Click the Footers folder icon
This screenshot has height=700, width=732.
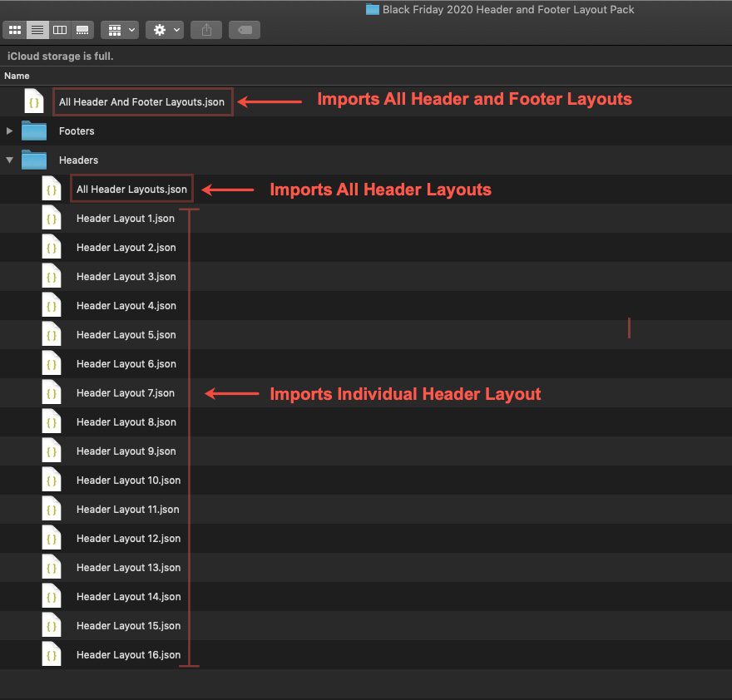point(33,131)
